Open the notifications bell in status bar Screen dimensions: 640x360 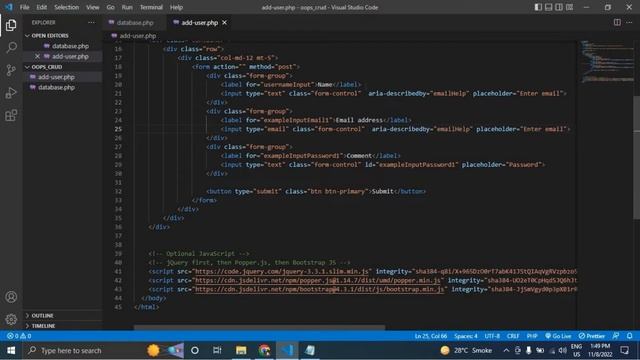coord(629,336)
